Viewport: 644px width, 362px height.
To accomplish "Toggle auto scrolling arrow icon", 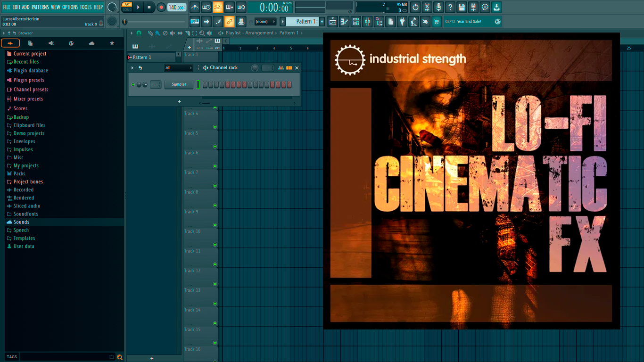I will click(x=206, y=21).
